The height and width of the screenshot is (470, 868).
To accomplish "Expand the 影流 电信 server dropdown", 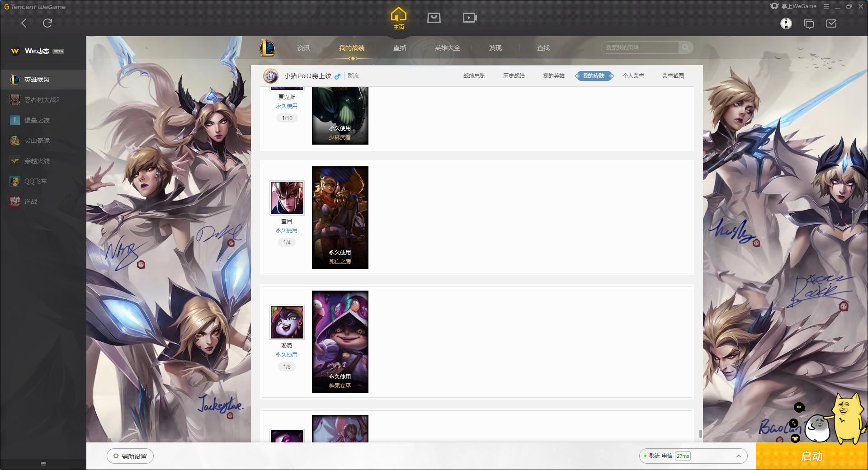I will click(693, 456).
